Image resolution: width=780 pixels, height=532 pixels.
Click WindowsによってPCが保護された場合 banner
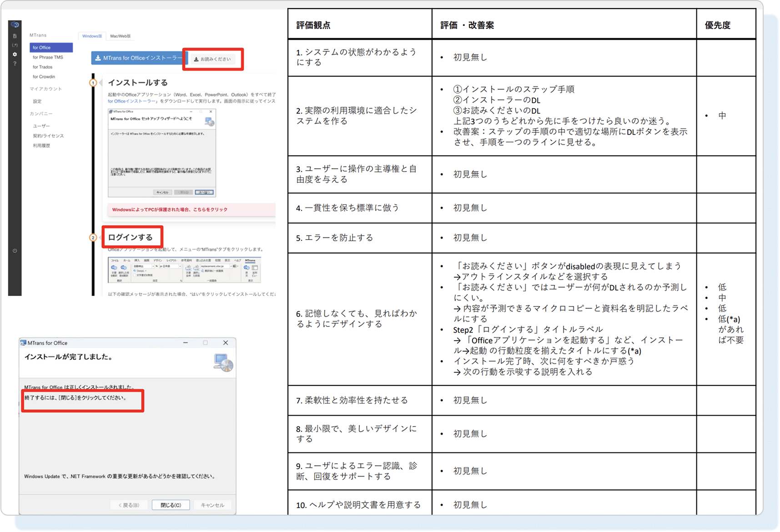(x=191, y=210)
